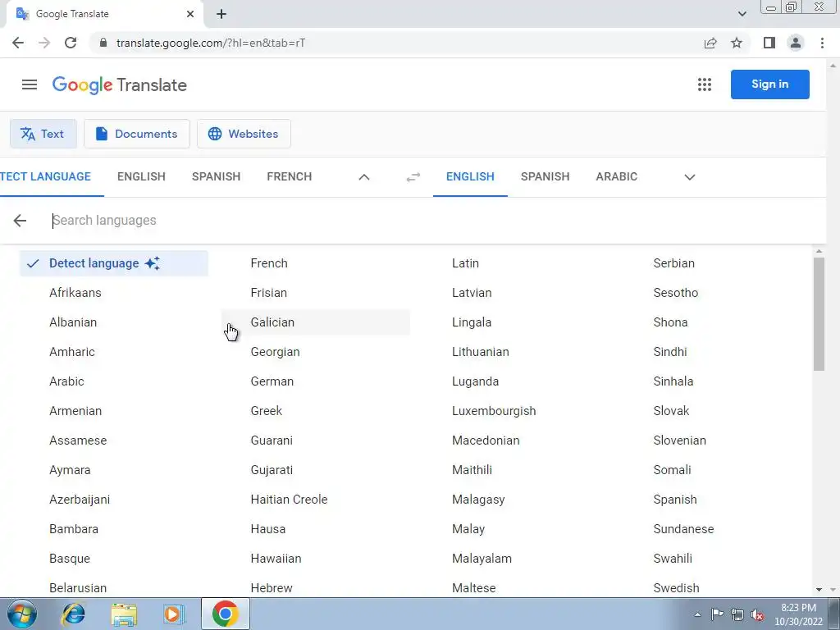Swap source and target languages
This screenshot has width=840, height=630.
click(x=413, y=177)
